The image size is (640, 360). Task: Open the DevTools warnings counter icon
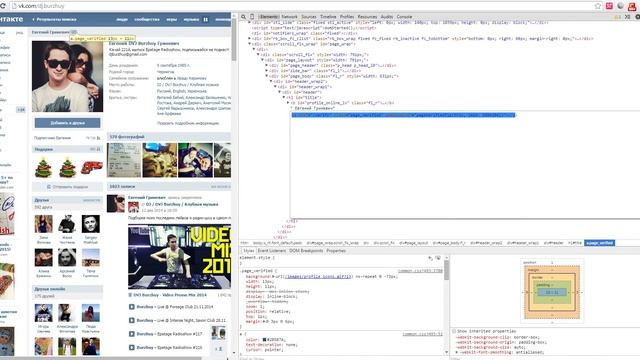(x=618, y=17)
